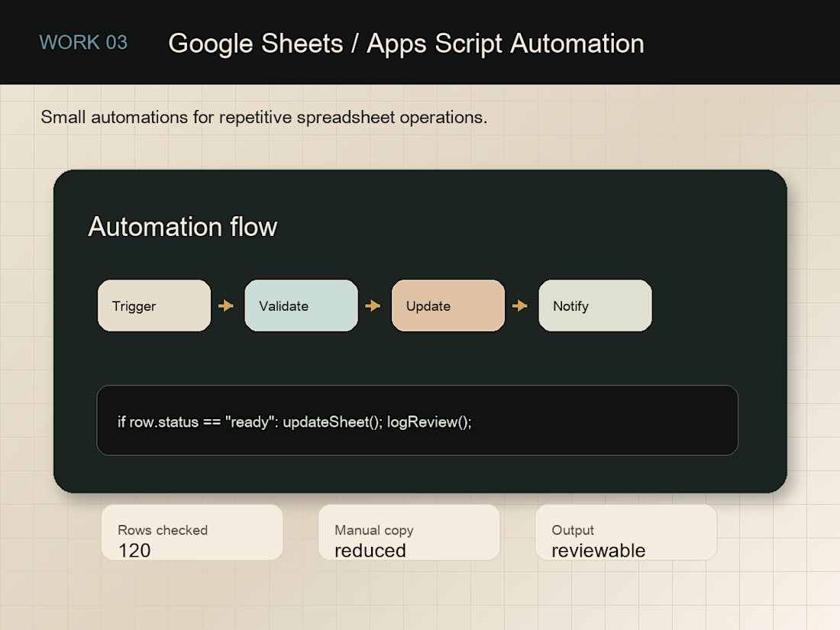Click the WORK 03 label
The width and height of the screenshot is (840, 630).
pyautogui.click(x=83, y=42)
